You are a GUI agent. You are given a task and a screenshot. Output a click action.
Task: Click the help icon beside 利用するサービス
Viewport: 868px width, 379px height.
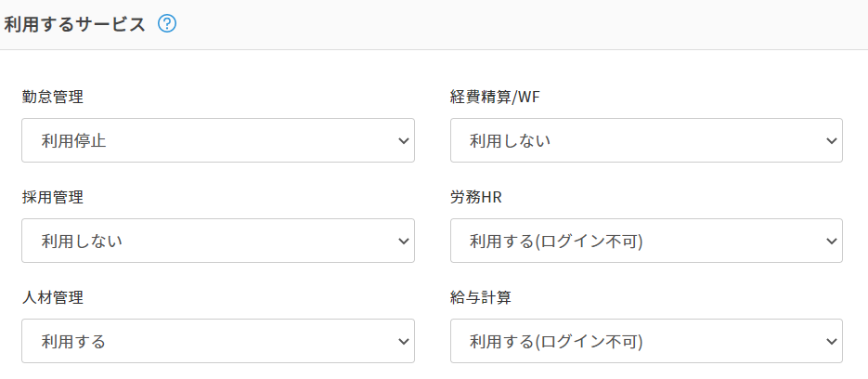pyautogui.click(x=167, y=24)
